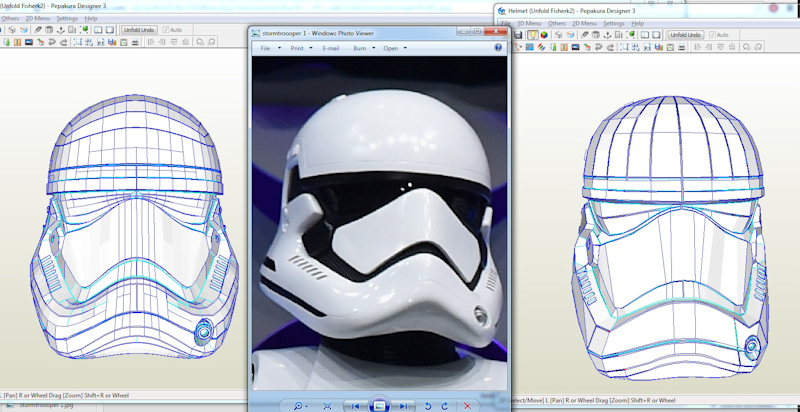This screenshot has height=412, width=800.
Task: Click the stormtrooper photo in Photo Viewer
Action: pyautogui.click(x=380, y=223)
